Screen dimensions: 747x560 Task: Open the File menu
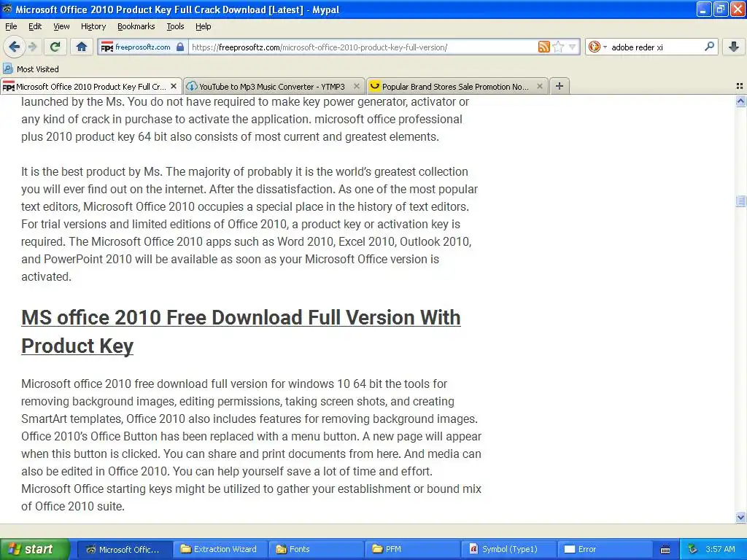11,26
